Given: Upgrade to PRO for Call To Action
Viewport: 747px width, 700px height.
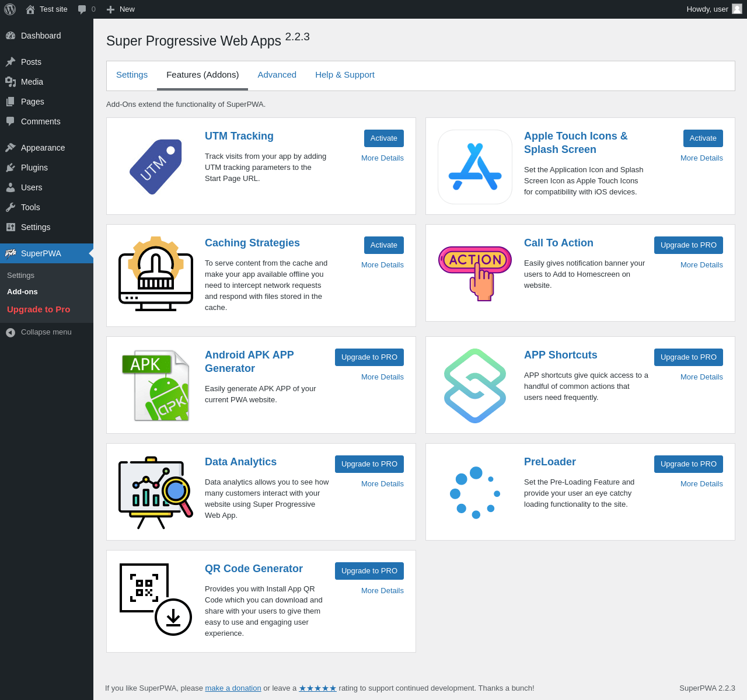Looking at the screenshot, I should pos(689,245).
